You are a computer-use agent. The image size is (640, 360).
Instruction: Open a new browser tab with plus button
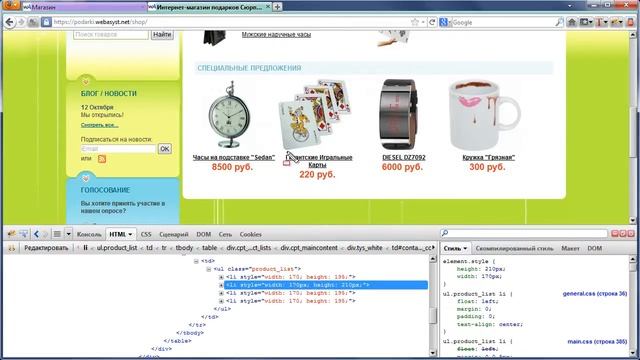coord(277,7)
